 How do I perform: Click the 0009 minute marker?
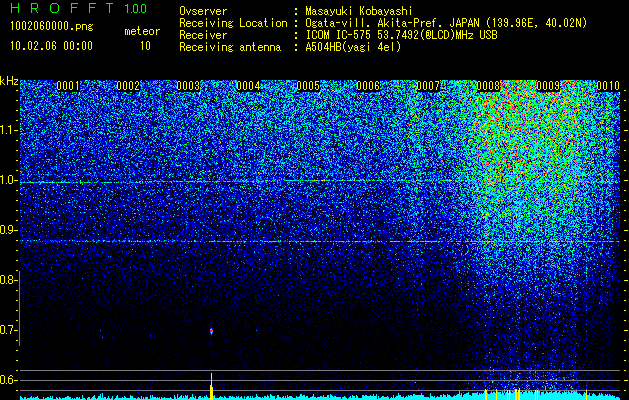[x=548, y=86]
